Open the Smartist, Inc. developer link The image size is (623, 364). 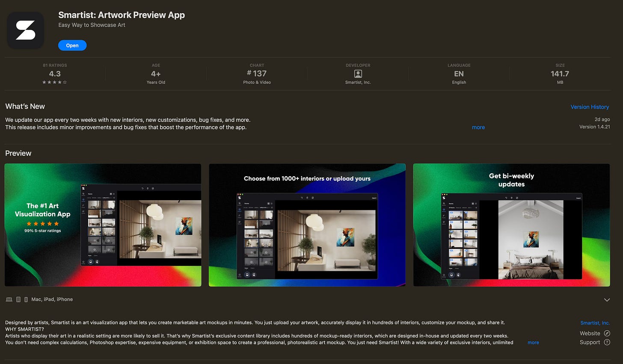pos(595,323)
